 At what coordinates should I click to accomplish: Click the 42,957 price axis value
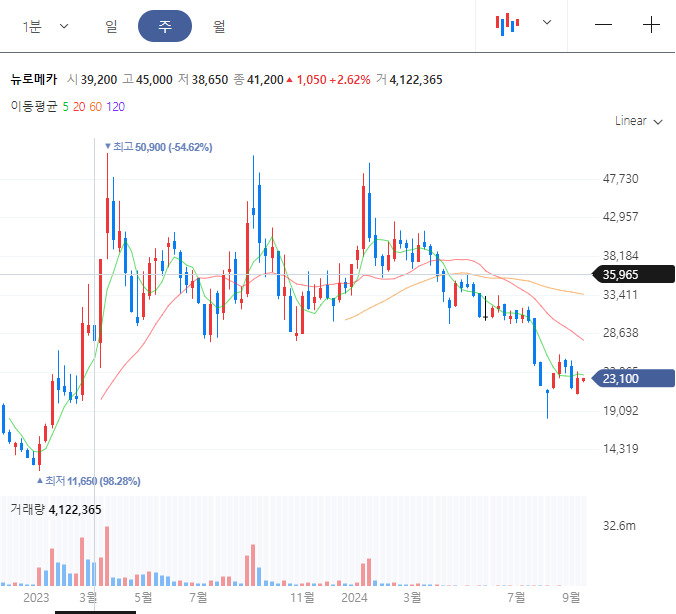point(620,217)
